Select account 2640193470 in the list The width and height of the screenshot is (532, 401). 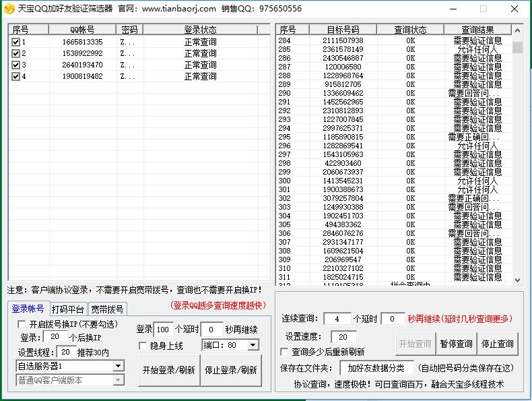(x=82, y=65)
